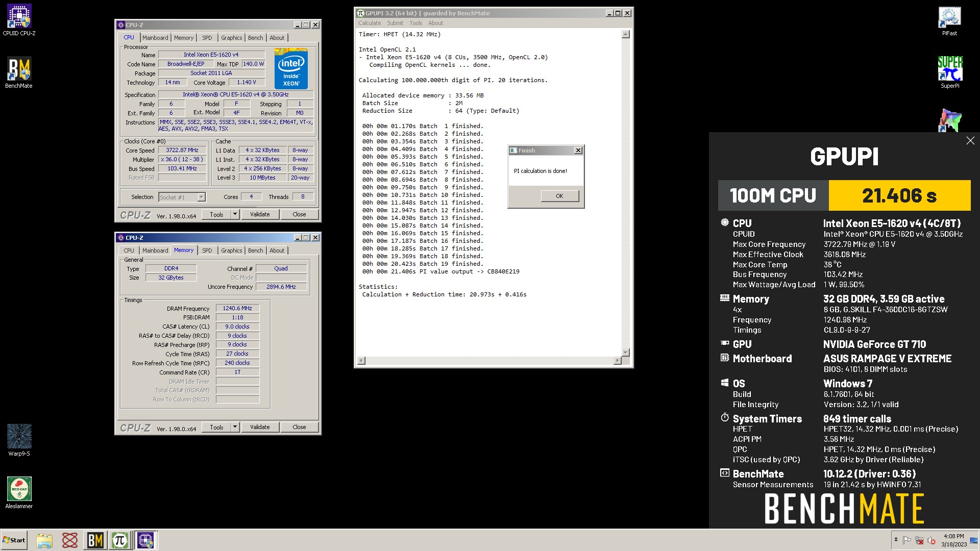Click the GPU section icon in BenchMate panel
Screen dimensions: 980x551
point(725,343)
